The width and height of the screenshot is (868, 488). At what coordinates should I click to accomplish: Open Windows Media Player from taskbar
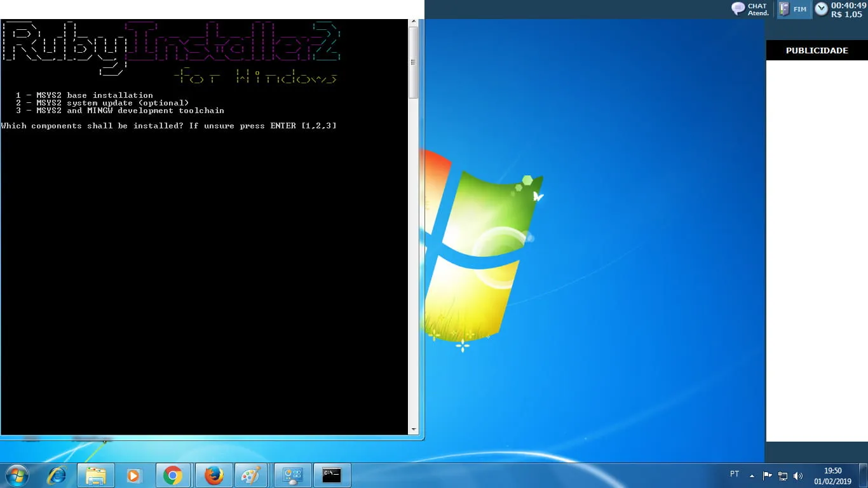click(133, 475)
